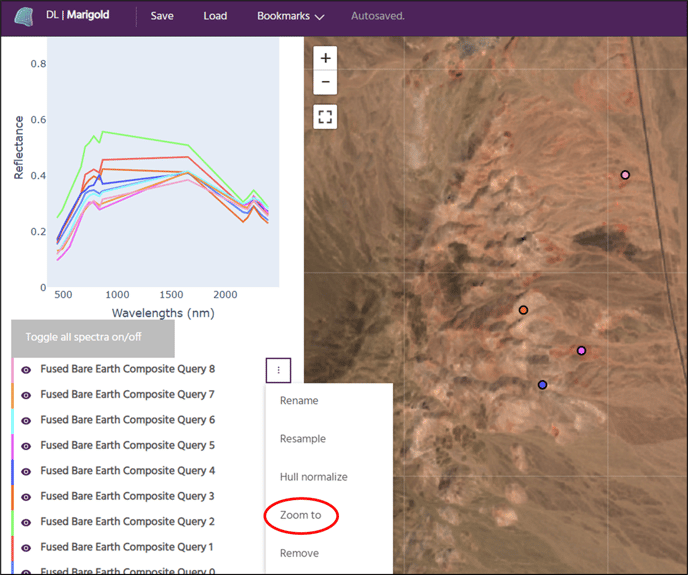This screenshot has height=575, width=688.
Task: Click the Fused Bare Earth Composite Query 3 label
Action: click(128, 496)
